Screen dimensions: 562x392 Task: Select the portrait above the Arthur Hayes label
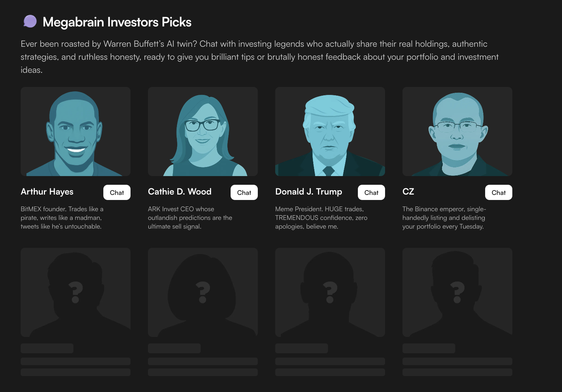(x=75, y=132)
